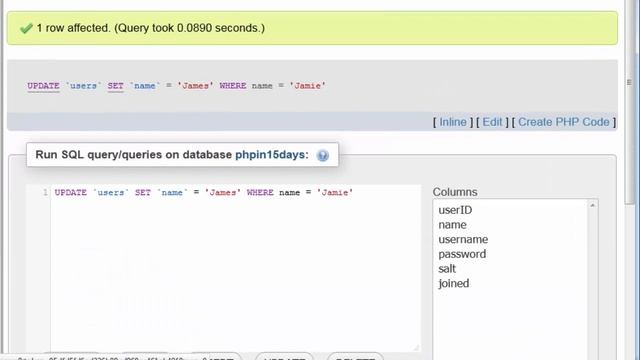Viewport: 640px width, 360px height.
Task: Open the Create PHP Code link
Action: [564, 122]
